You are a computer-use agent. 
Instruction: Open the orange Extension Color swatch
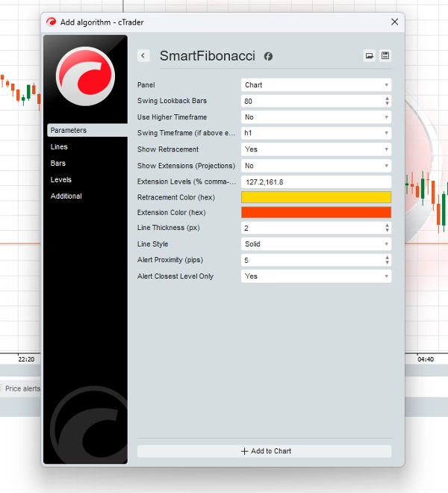(317, 212)
